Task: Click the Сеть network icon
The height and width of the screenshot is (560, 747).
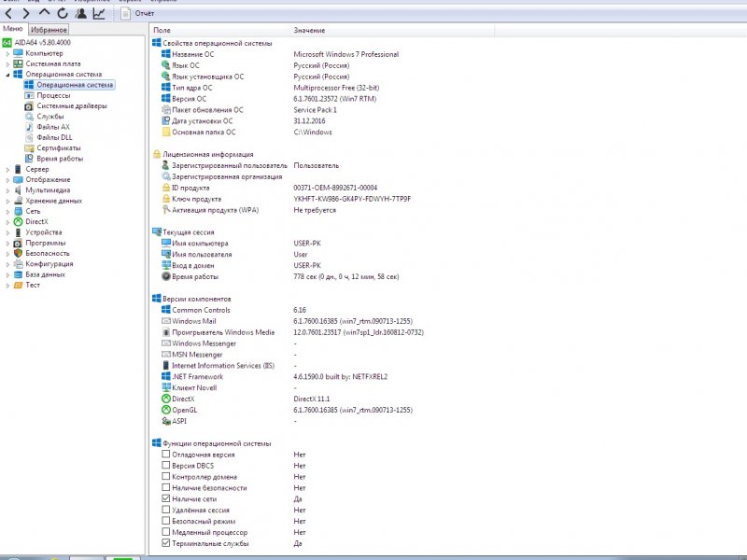Action: click(x=18, y=211)
